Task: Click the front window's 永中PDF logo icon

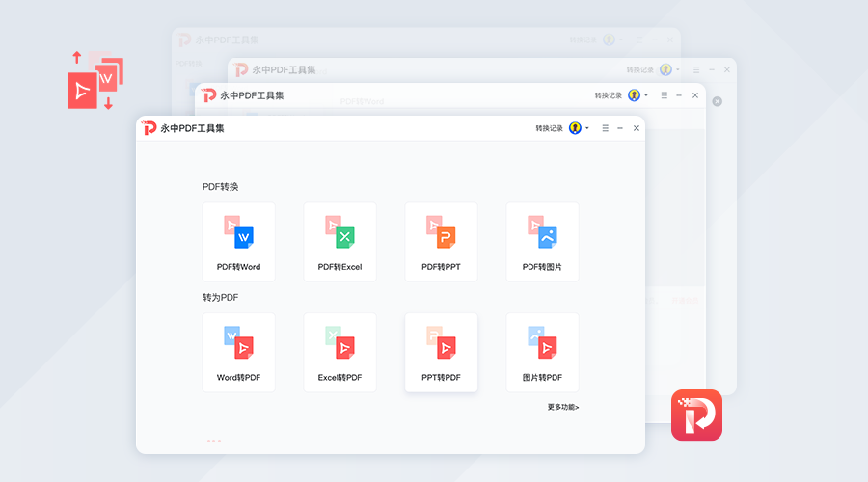Action: click(x=149, y=128)
